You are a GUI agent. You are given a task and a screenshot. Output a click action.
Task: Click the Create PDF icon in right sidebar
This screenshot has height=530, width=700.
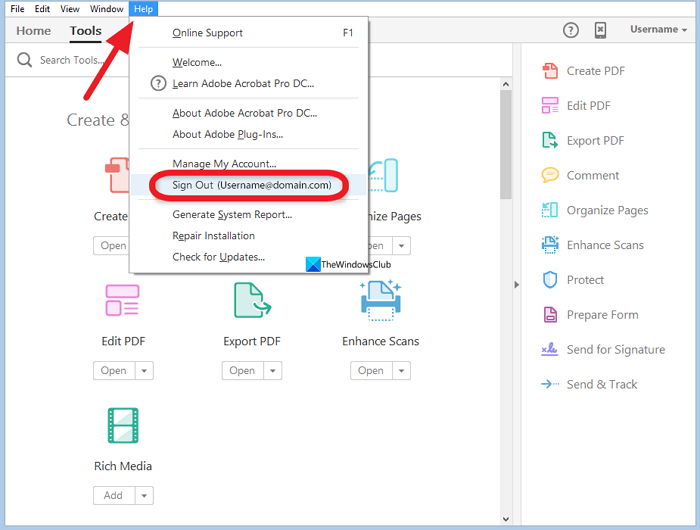pos(550,71)
